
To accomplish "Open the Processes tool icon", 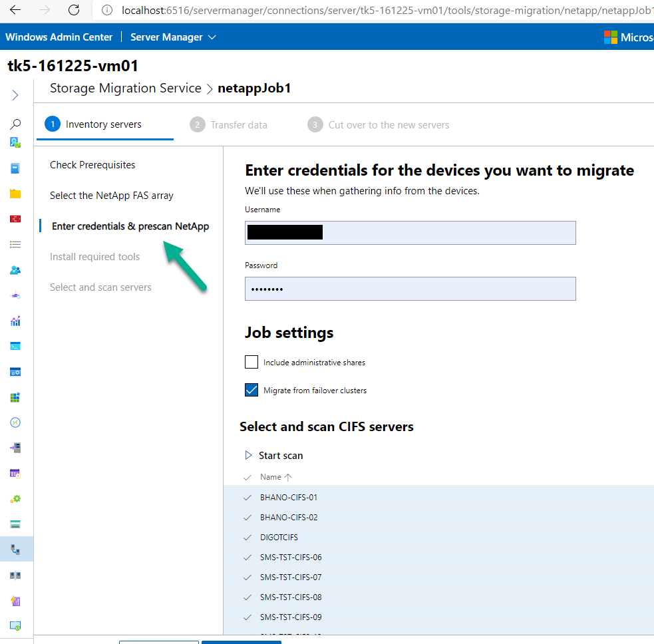I will coord(15,372).
